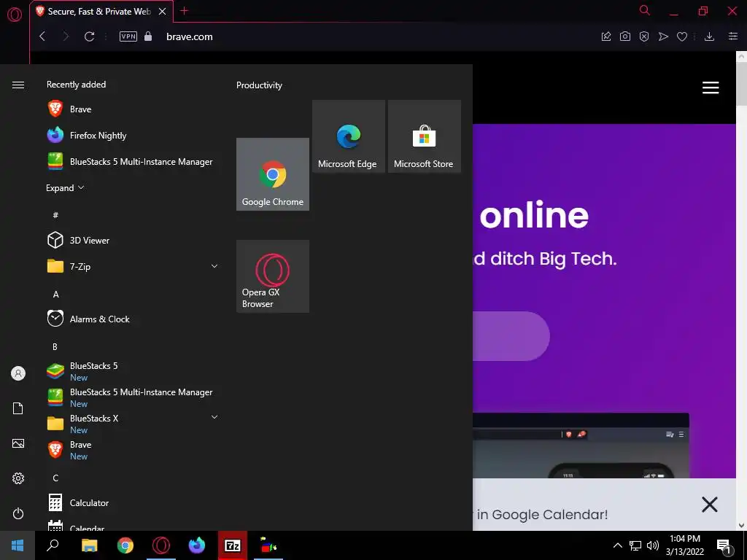Viewport: 747px width, 560px height.
Task: Expand the BlueStacks X folder
Action: click(133, 424)
